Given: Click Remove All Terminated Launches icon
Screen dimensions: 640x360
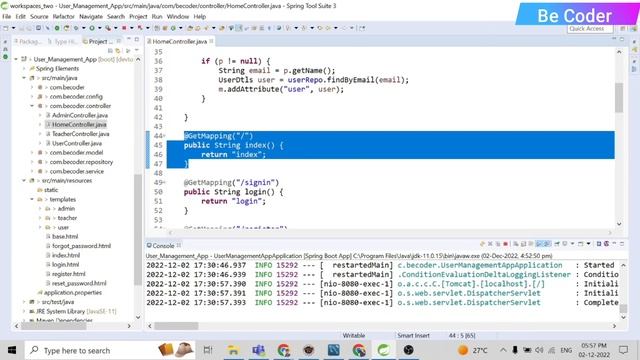Looking at the screenshot, I should pos(498,244).
